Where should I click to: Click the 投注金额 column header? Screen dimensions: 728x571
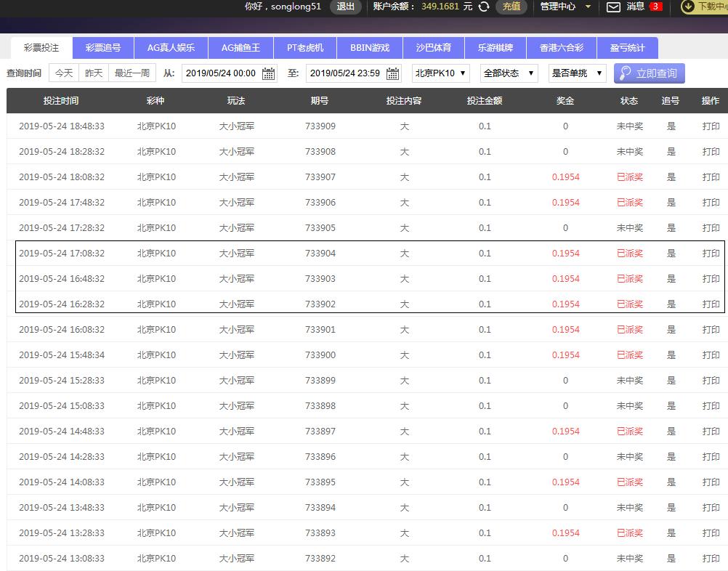click(x=485, y=101)
